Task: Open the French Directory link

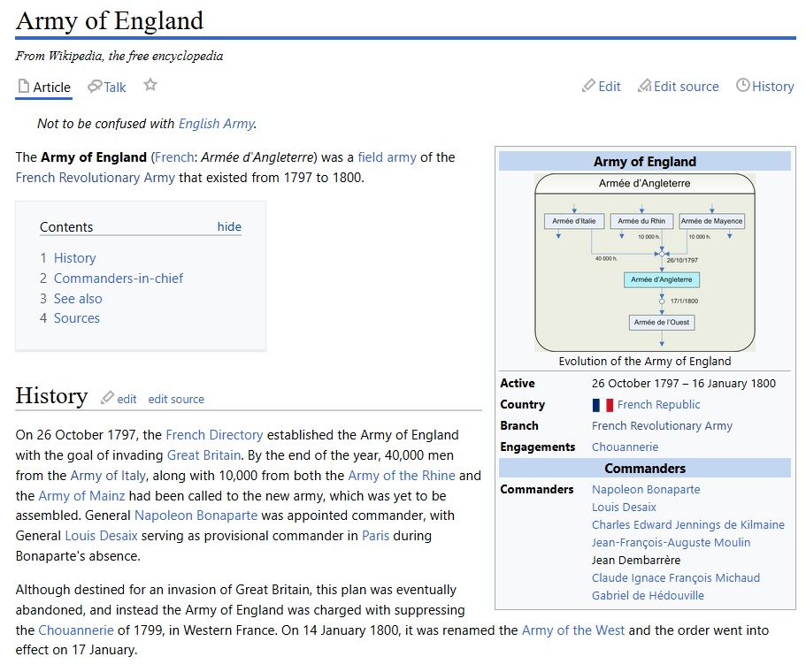Action: point(214,435)
